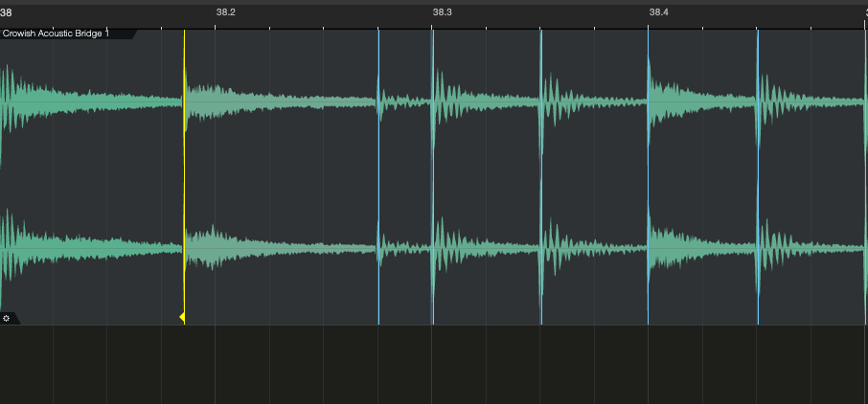Click the 38 position on the timeline ruler
Viewport: 868px width, 404px height.
tap(7, 12)
